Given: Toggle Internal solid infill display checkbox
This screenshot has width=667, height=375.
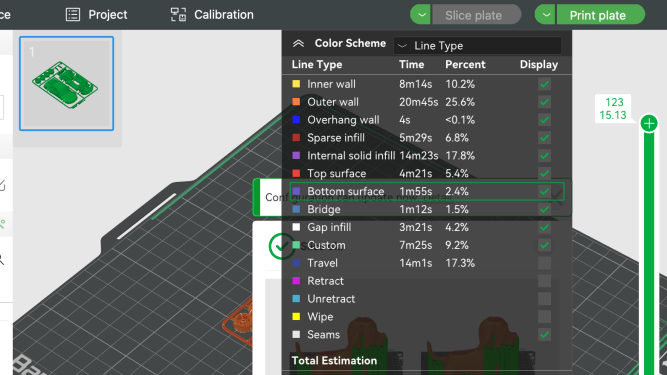Looking at the screenshot, I should point(544,156).
